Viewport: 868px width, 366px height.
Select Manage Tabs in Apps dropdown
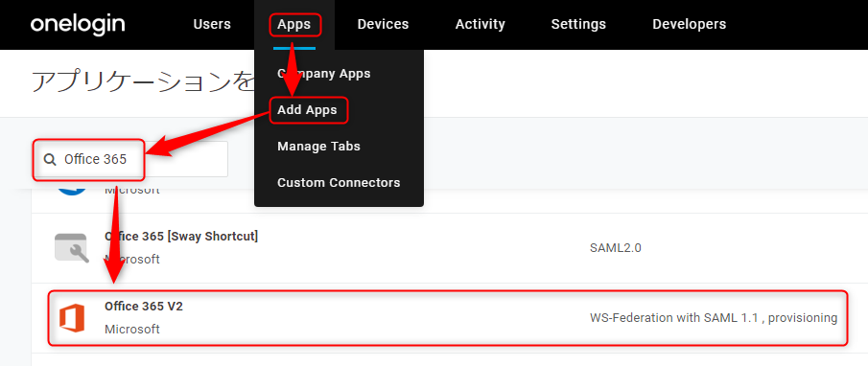tap(318, 147)
